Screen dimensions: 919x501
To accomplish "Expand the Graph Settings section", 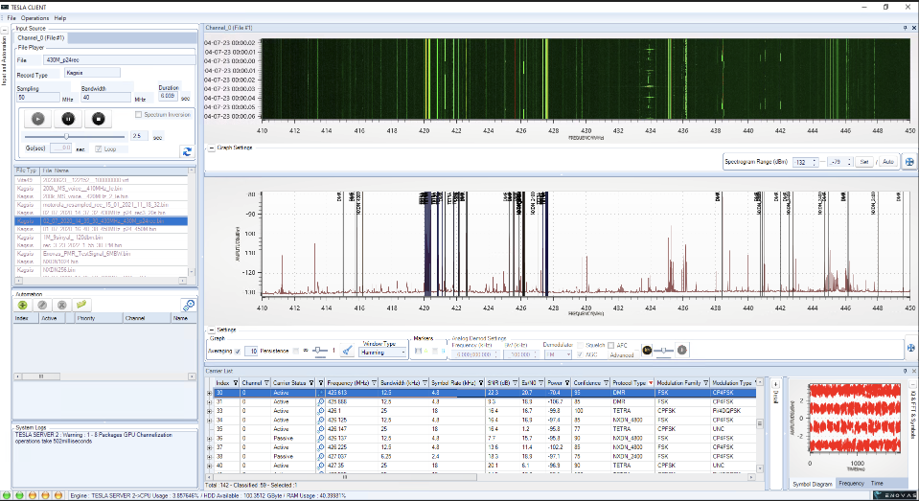I will (x=209, y=148).
